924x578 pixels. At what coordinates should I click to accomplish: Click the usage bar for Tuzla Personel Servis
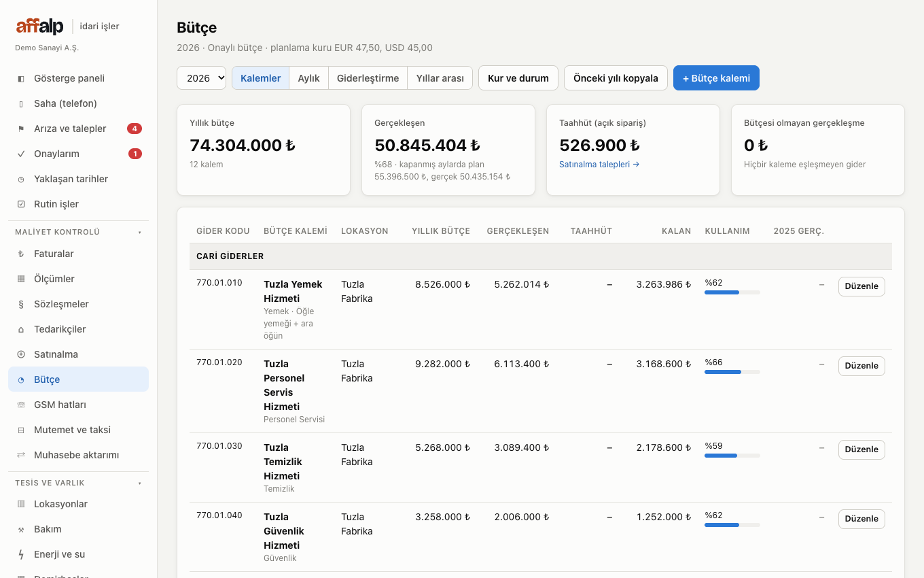732,372
